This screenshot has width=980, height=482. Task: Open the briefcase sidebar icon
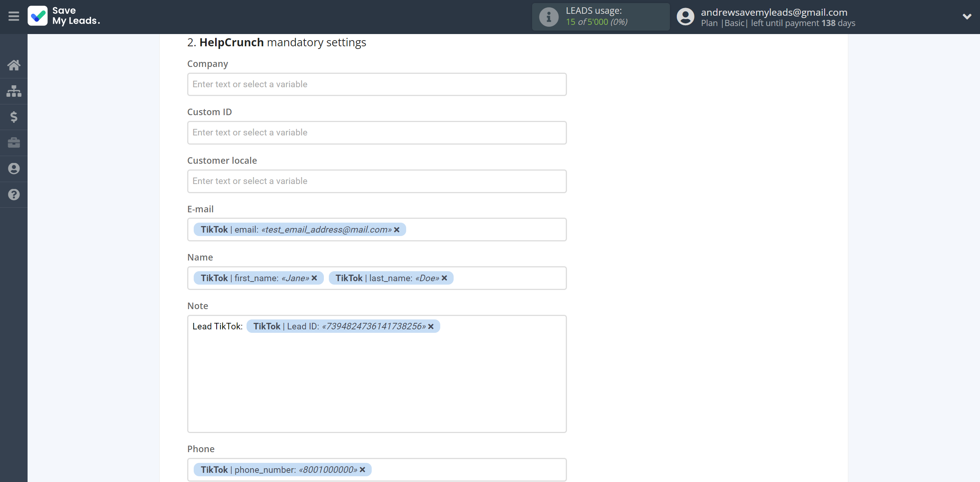tap(14, 143)
